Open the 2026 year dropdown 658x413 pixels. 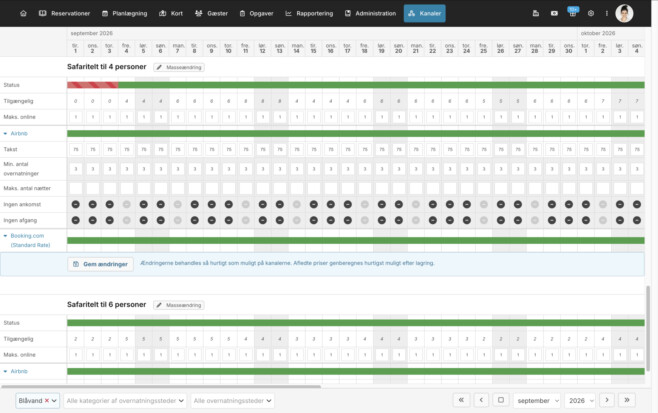click(x=580, y=400)
